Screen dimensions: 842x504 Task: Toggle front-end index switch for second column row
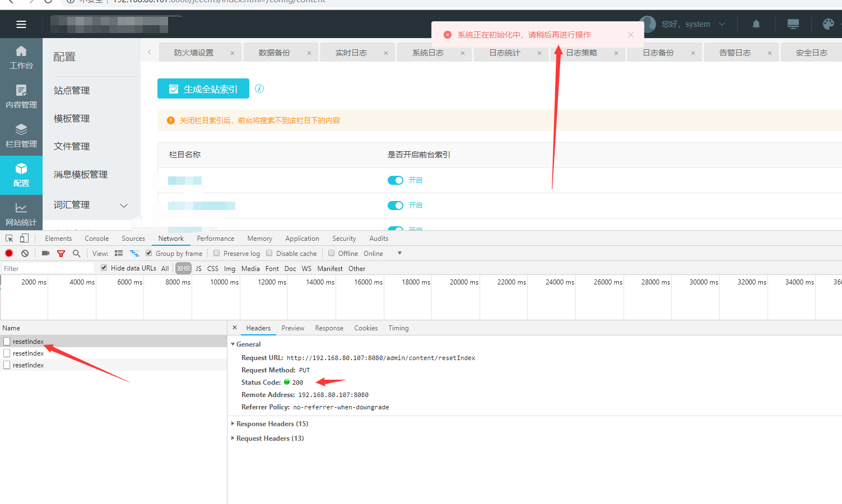point(396,206)
